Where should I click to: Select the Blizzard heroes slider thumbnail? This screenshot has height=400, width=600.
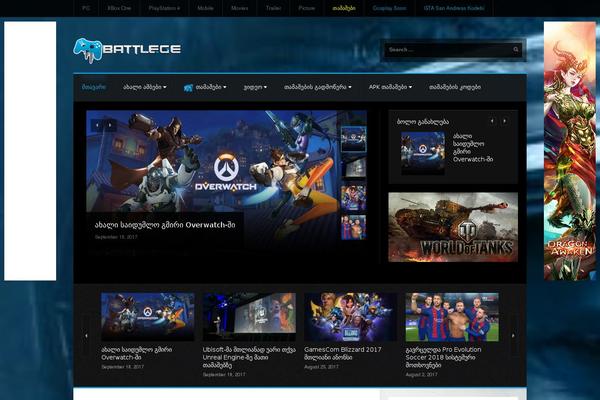pyautogui.click(x=354, y=198)
